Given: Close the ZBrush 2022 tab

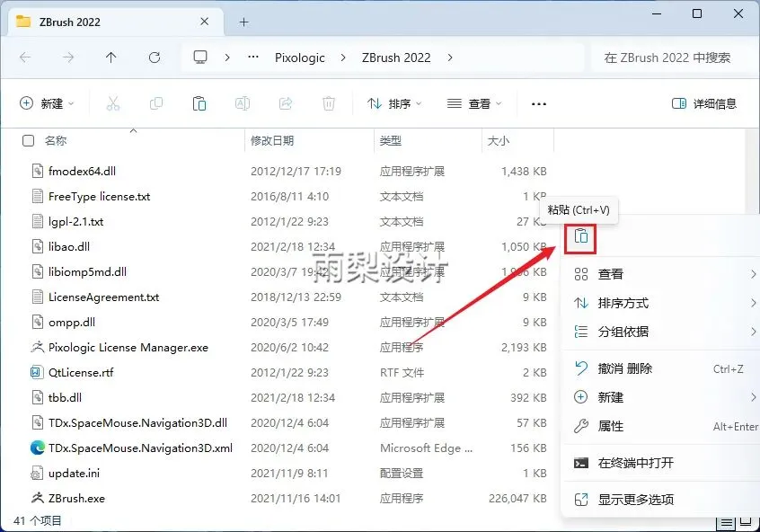Looking at the screenshot, I should [205, 22].
